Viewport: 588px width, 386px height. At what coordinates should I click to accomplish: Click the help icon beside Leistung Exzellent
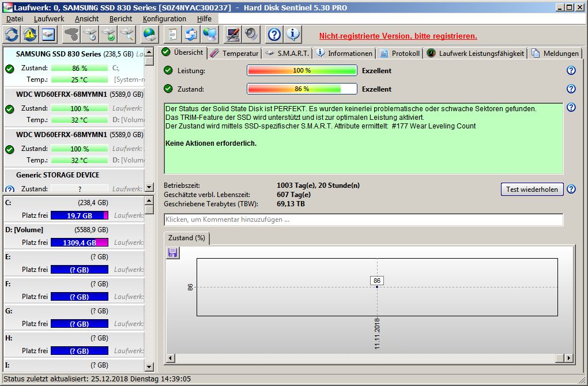click(x=571, y=70)
